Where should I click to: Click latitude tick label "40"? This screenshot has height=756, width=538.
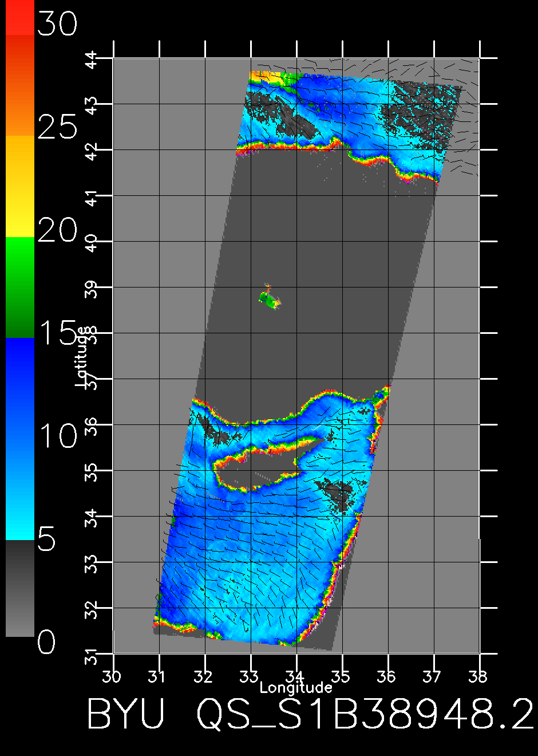click(92, 242)
